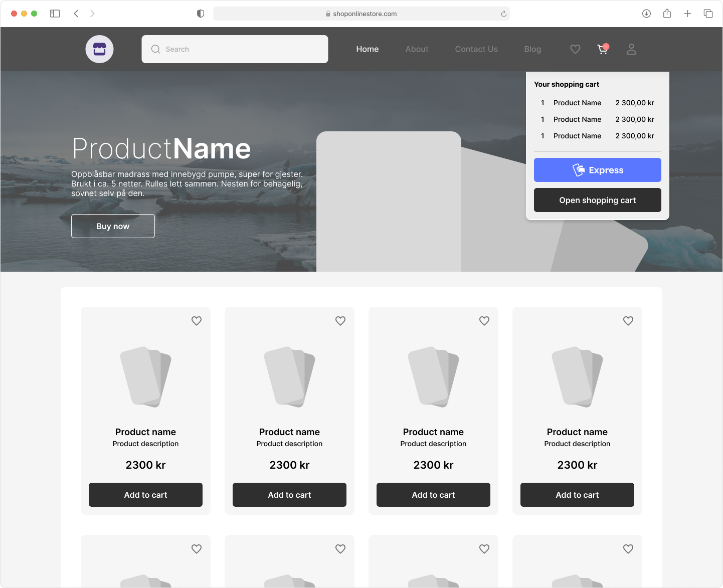
Task: Toggle Safari sidebar panel
Action: click(55, 14)
